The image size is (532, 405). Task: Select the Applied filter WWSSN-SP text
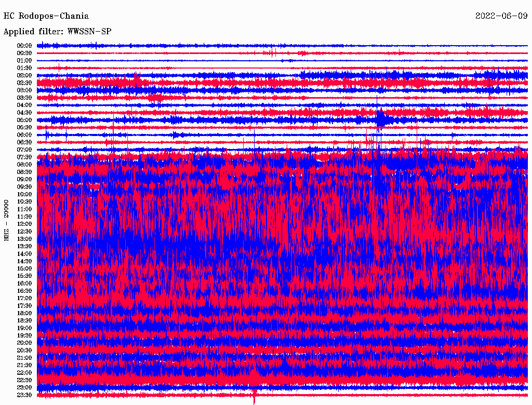click(57, 32)
